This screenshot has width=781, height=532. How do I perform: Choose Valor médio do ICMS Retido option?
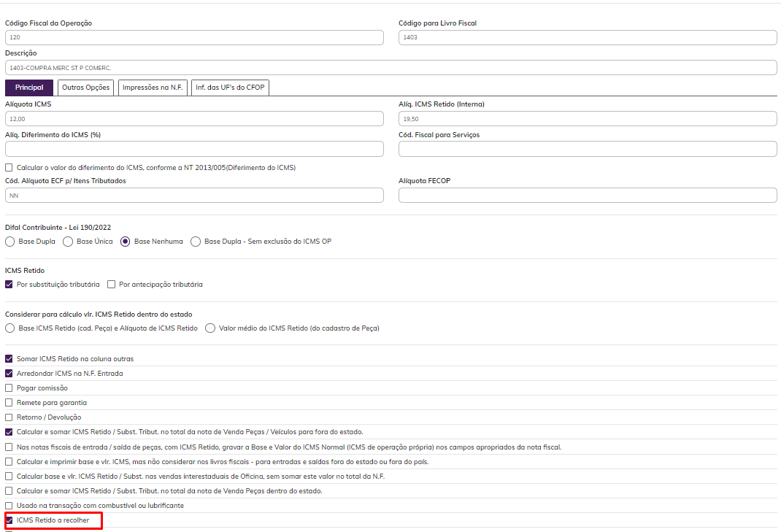(x=211, y=328)
